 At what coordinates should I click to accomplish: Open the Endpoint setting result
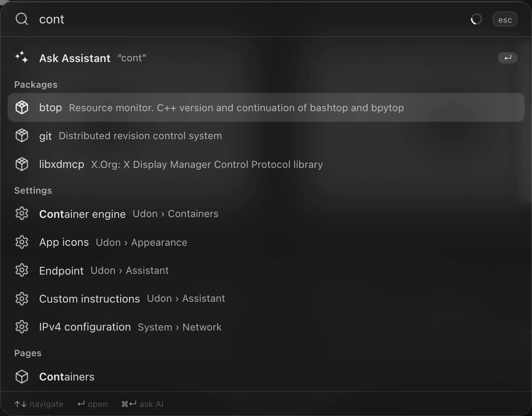pyautogui.click(x=266, y=270)
